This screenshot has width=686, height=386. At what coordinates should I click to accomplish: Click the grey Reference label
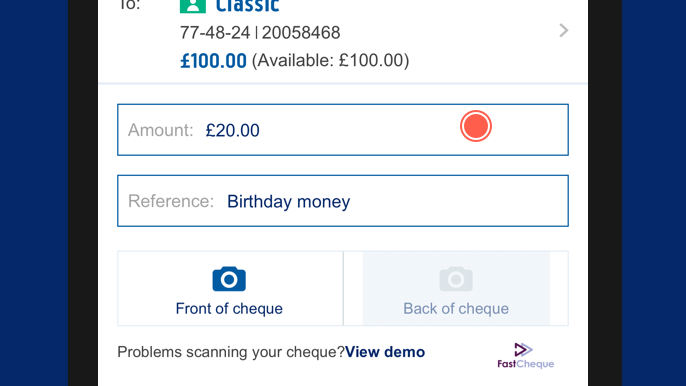pos(171,201)
